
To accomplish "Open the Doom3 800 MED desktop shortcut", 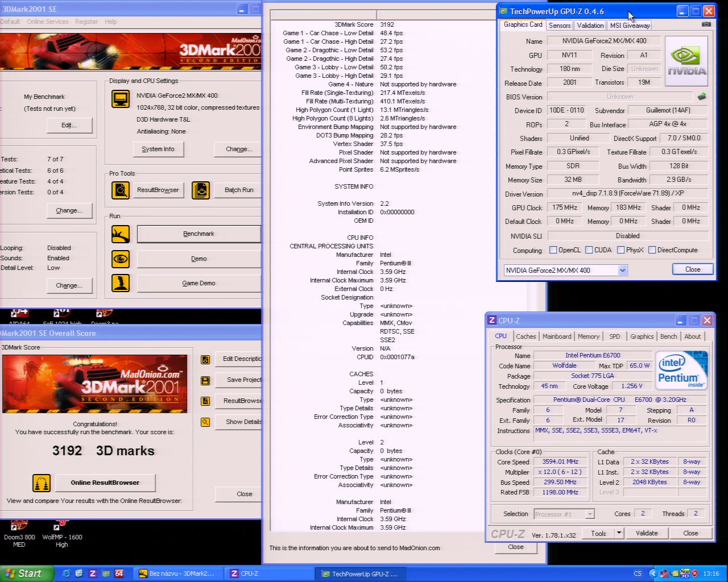I will coord(19,533).
